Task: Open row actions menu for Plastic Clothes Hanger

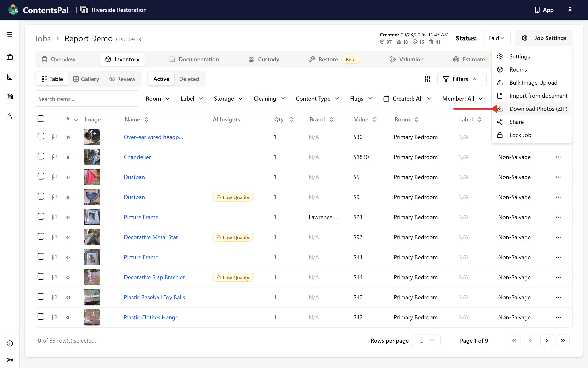Action: (x=558, y=317)
